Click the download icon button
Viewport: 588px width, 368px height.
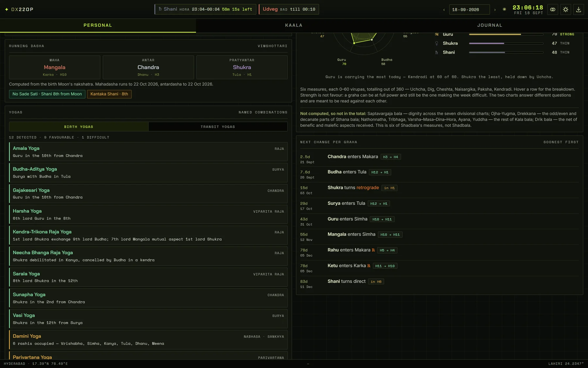[579, 9]
